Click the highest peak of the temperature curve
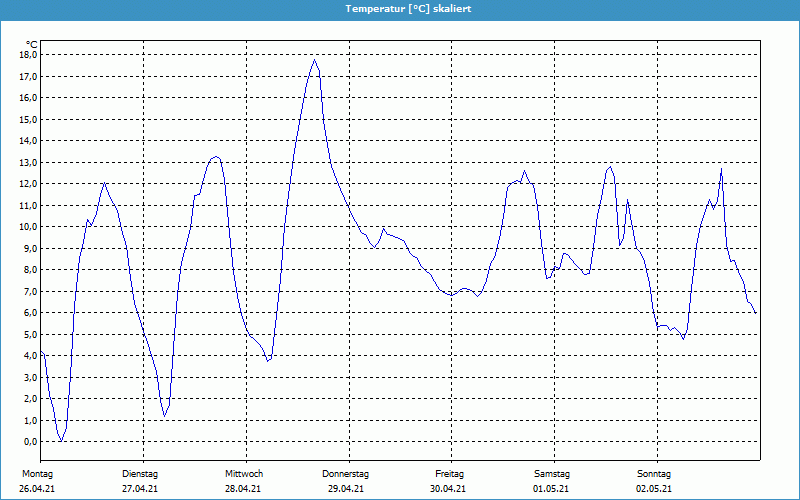 point(314,60)
